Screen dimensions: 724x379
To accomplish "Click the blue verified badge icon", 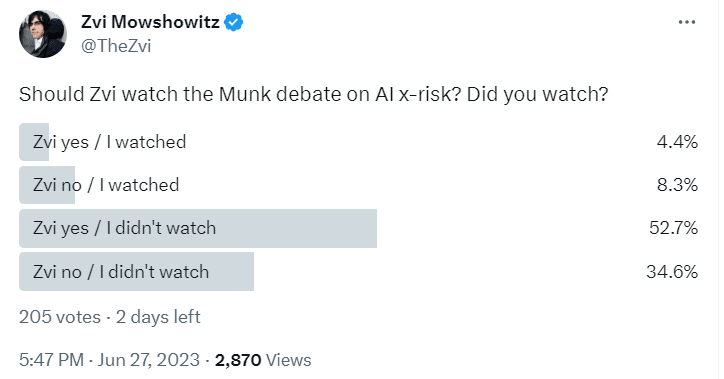I will [234, 22].
